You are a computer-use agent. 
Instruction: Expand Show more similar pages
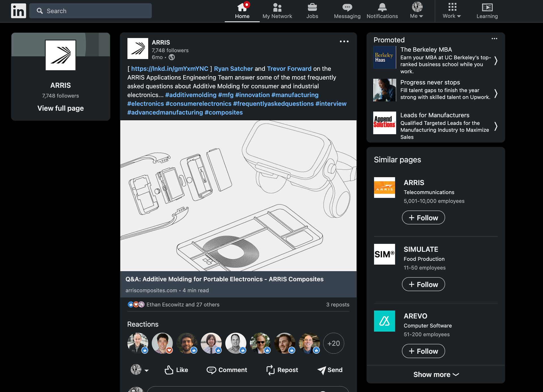pyautogui.click(x=436, y=374)
